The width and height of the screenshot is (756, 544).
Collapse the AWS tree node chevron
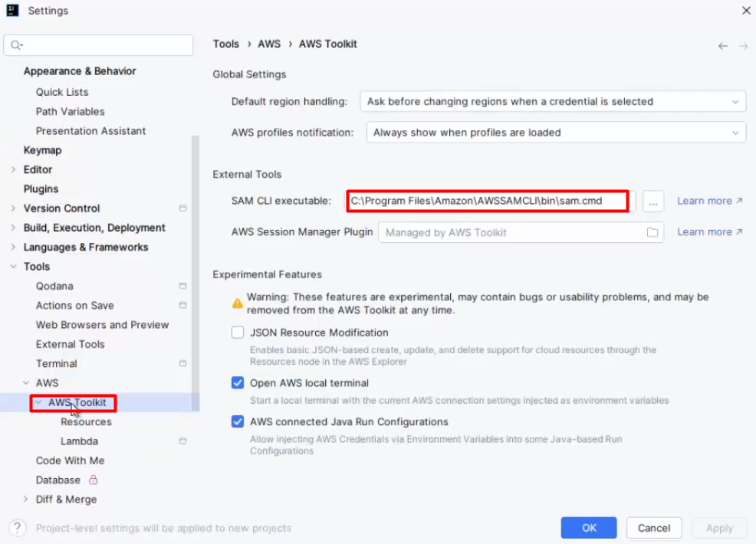(x=26, y=382)
